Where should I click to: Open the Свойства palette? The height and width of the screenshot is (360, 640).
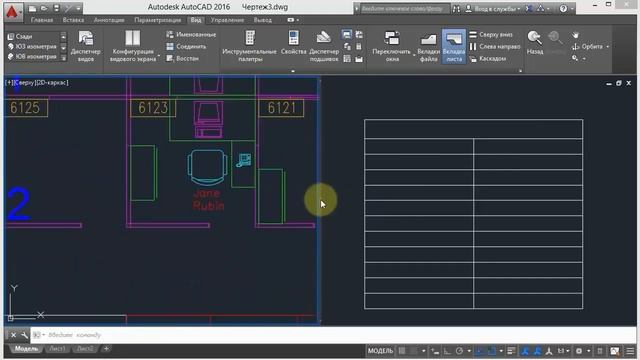293,43
